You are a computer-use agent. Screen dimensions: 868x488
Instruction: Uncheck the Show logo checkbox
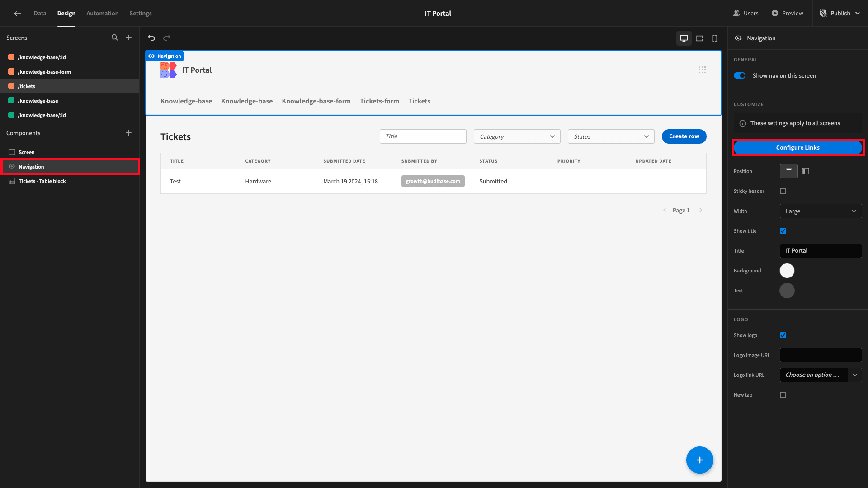(x=783, y=335)
